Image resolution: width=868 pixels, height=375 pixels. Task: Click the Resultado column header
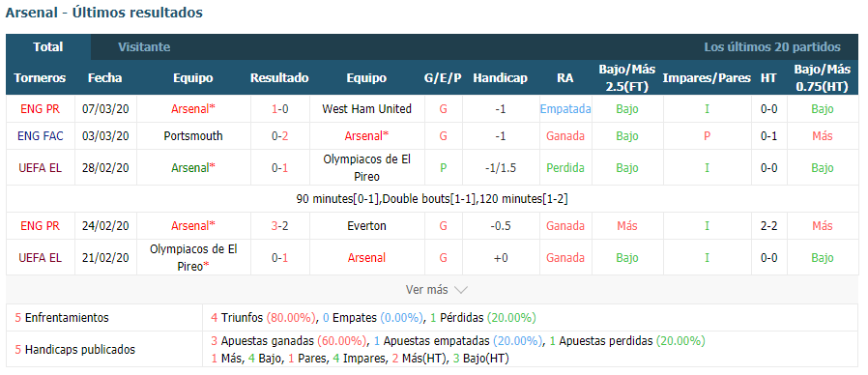tap(279, 78)
